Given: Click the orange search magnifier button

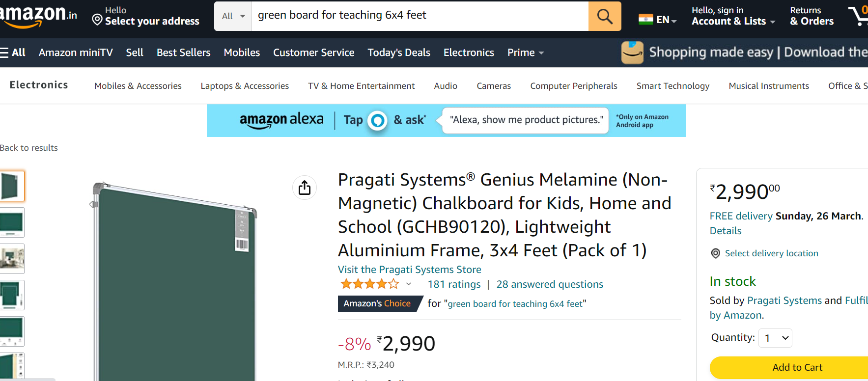Looking at the screenshot, I should click(605, 16).
